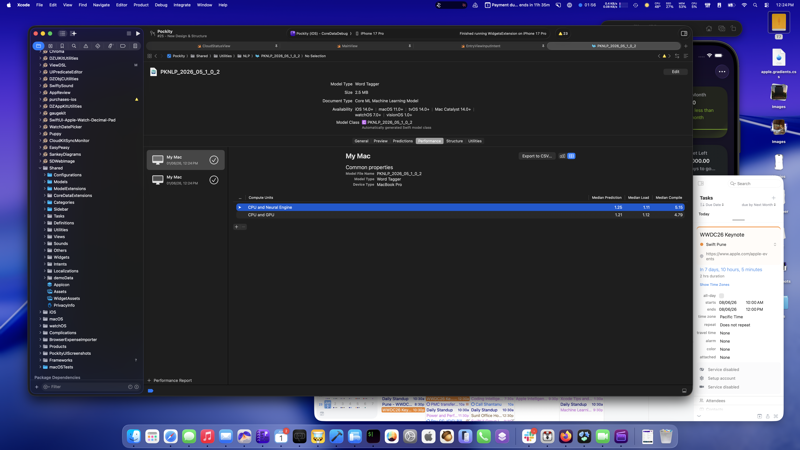The width and height of the screenshot is (800, 450).
Task: Open the Trash in the Dock
Action: point(666,436)
